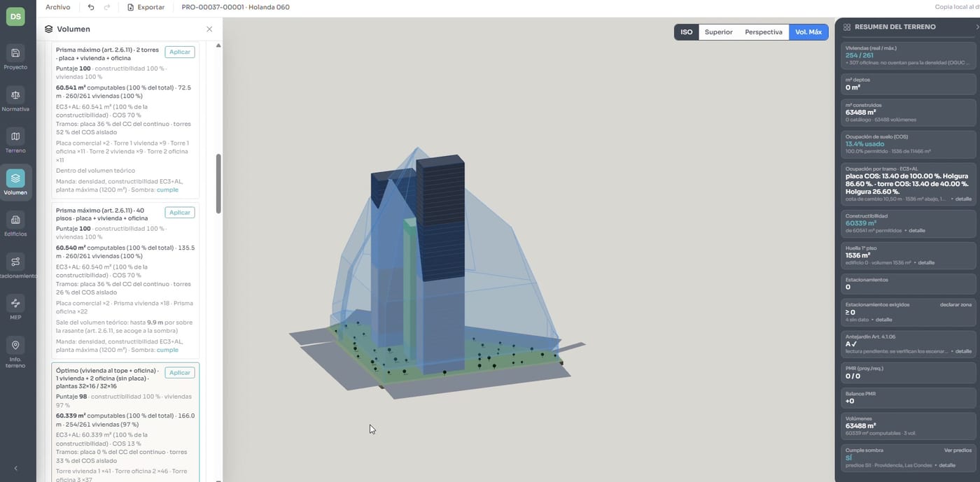The width and height of the screenshot is (980, 482).
Task: Open detalle for Ocupación por tramo
Action: click(x=963, y=199)
